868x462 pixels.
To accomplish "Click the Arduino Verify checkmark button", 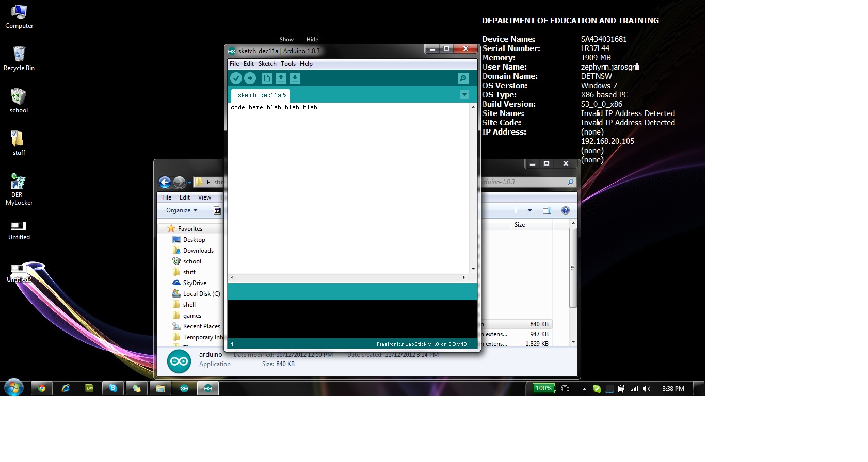I will click(x=236, y=78).
